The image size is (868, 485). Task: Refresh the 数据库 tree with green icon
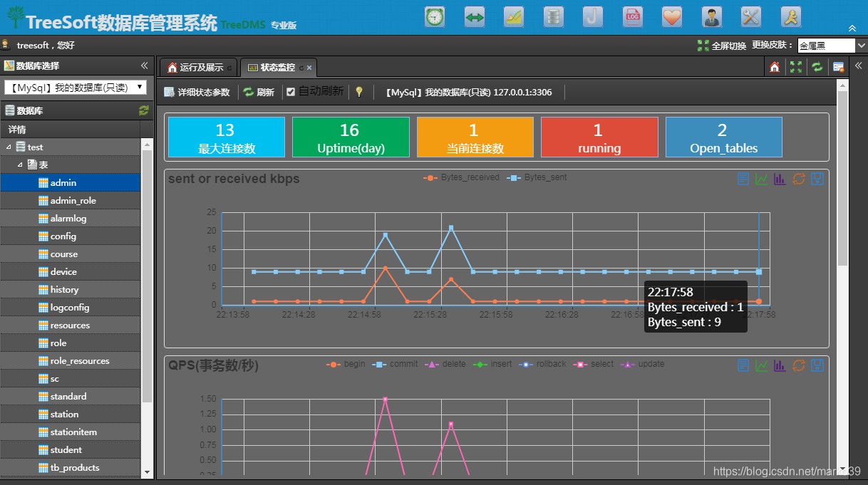pos(144,110)
